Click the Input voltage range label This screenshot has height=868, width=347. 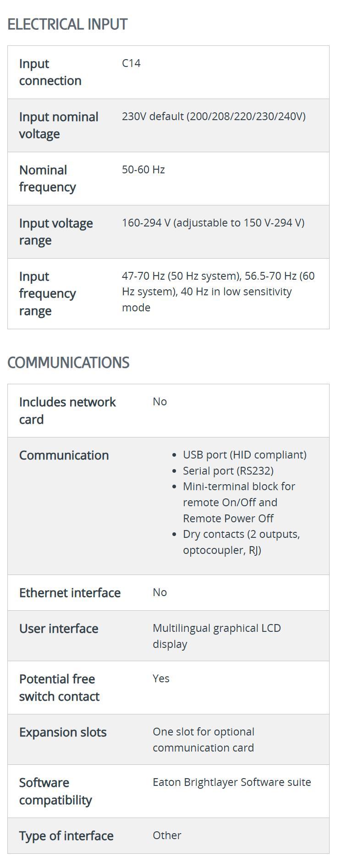[x=55, y=232]
